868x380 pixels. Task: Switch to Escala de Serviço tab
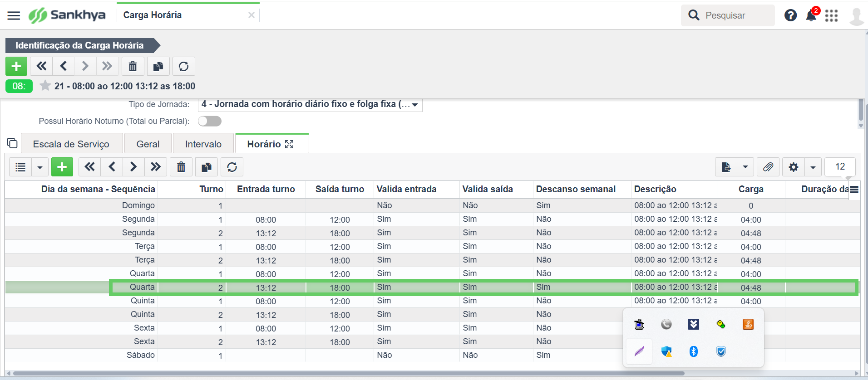[71, 144]
